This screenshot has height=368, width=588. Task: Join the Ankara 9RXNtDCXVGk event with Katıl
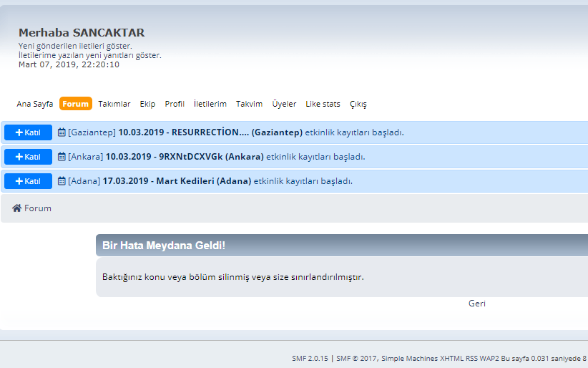click(28, 157)
